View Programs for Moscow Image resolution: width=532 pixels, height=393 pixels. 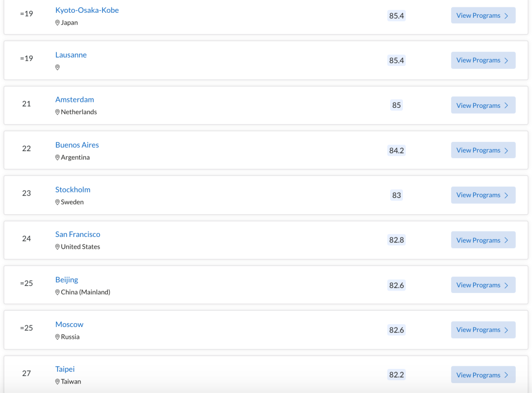pyautogui.click(x=483, y=330)
